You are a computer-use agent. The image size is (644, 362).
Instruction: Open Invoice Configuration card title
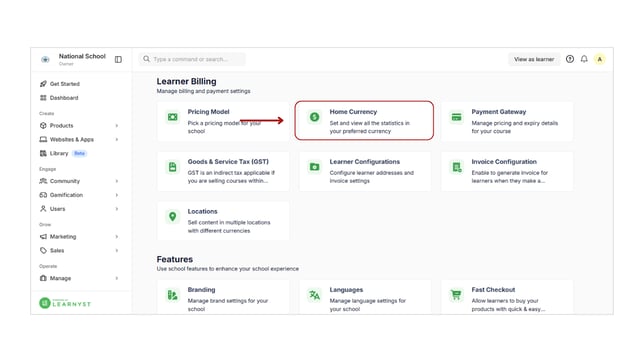(x=504, y=161)
